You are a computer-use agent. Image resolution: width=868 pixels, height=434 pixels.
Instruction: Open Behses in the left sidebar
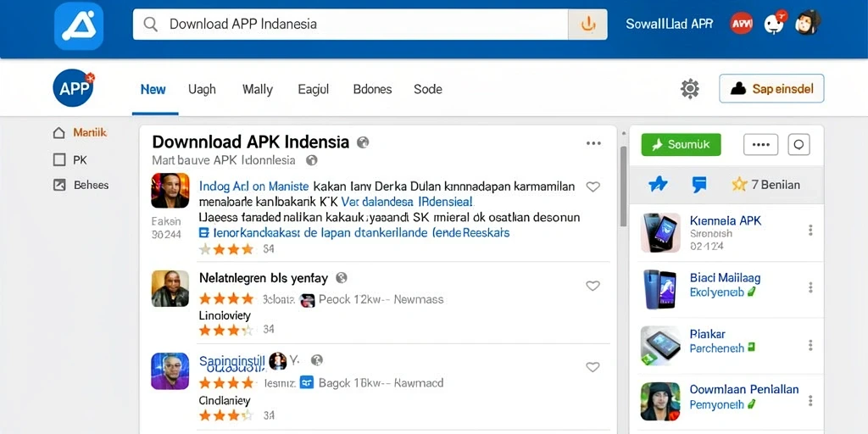tap(91, 185)
